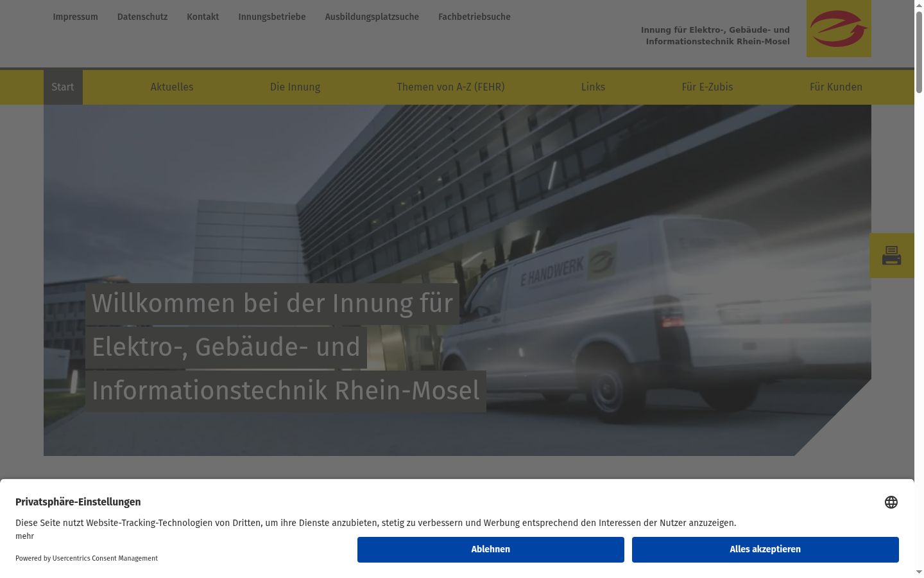Click the hero image with the E-Handwerk van
Viewport: 924px width, 578px height.
tap(458, 280)
